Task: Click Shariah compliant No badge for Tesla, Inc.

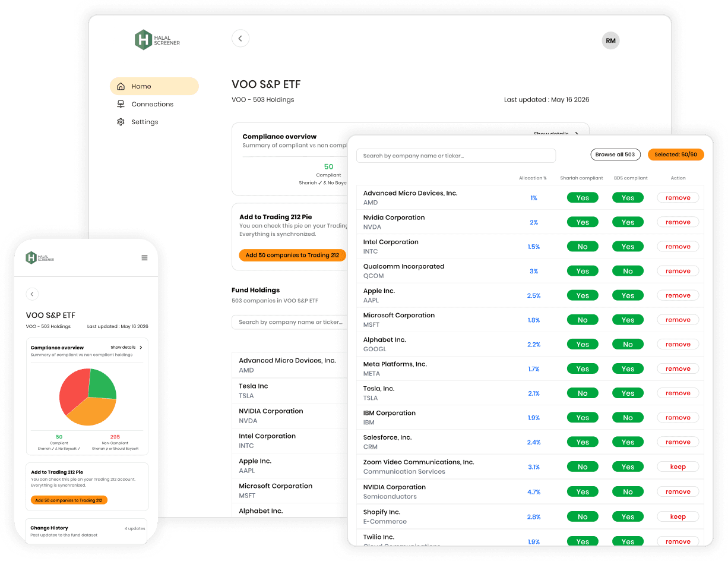Action: [x=583, y=393]
